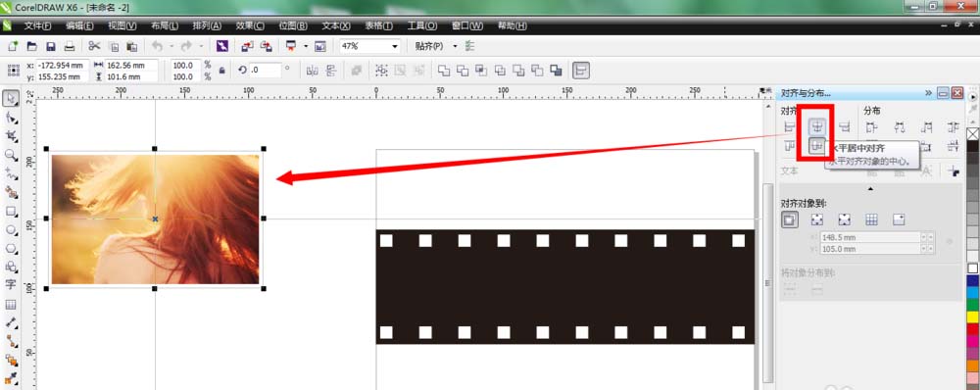Open the Welcome screen icon
Viewport: 980px width, 390px height.
pos(320,46)
